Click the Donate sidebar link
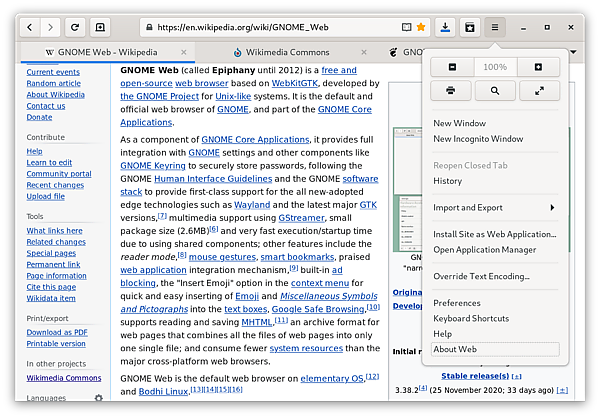The width and height of the screenshot is (600, 418). pos(39,117)
